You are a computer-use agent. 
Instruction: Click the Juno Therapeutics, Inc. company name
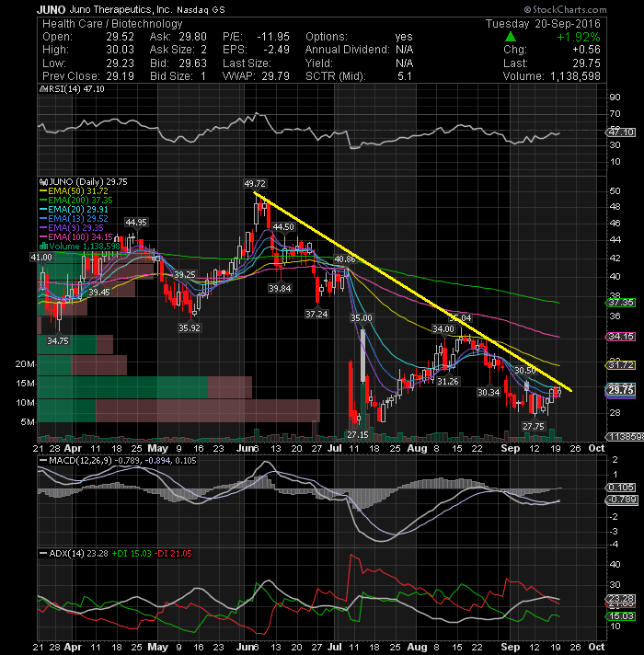(x=121, y=9)
